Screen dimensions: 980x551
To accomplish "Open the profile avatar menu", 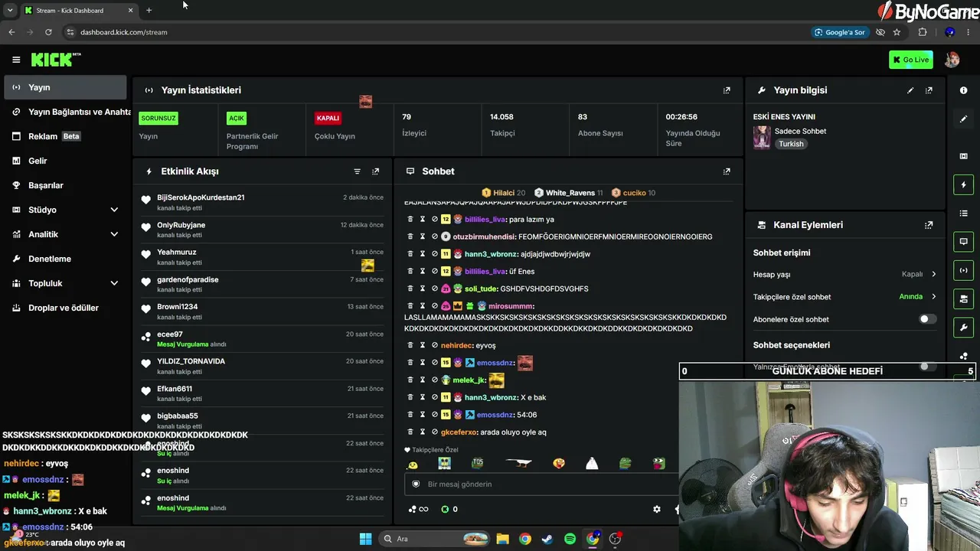I will (x=952, y=60).
